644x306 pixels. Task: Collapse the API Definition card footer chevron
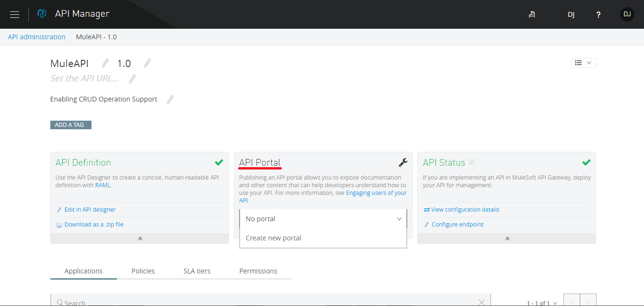click(x=139, y=238)
